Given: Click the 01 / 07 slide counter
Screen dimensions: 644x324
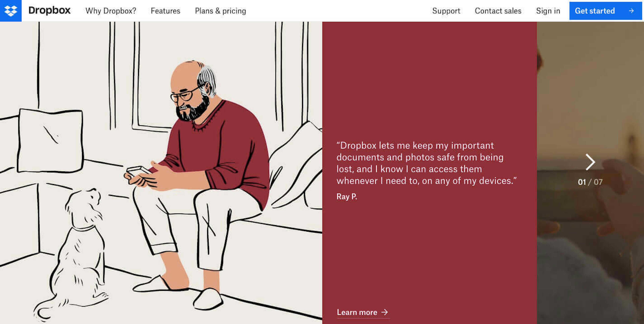Looking at the screenshot, I should tap(590, 182).
